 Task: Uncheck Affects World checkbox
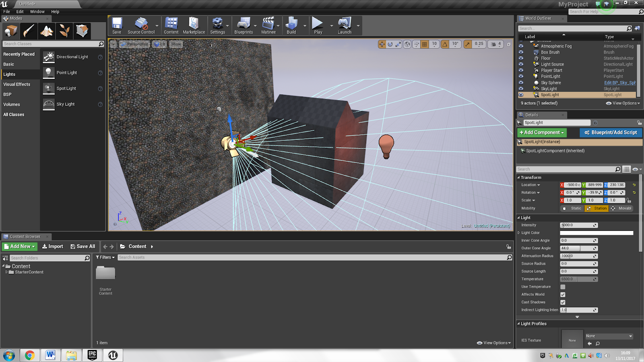563,294
